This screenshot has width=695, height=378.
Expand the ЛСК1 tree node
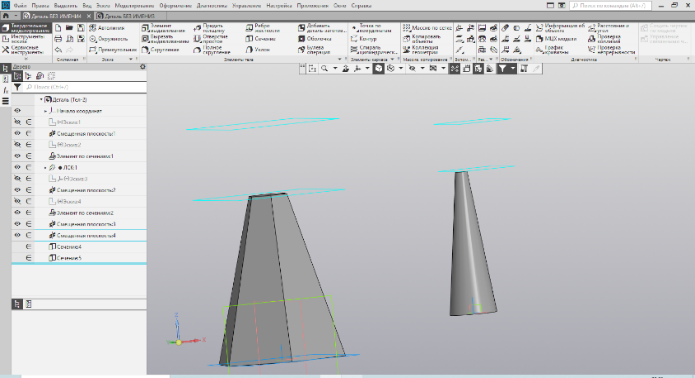[45, 168]
